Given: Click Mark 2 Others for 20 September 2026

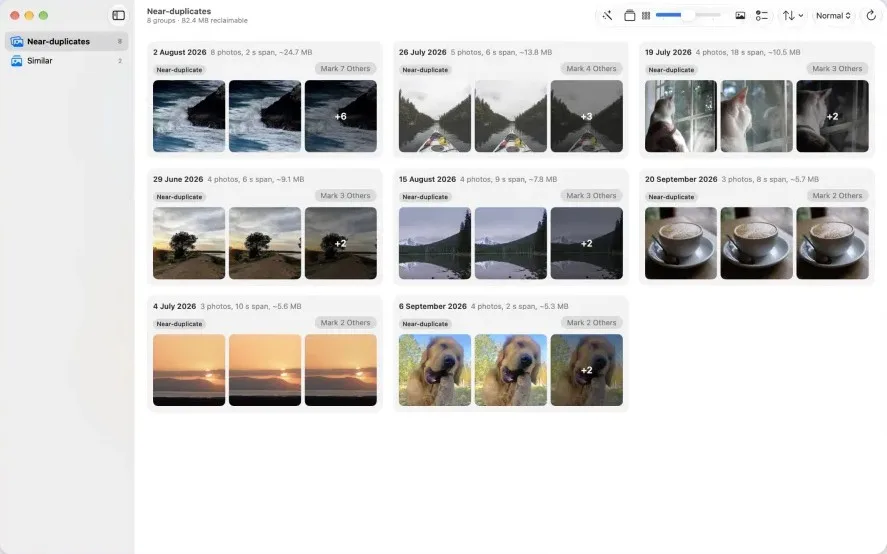Looking at the screenshot, I should click(x=837, y=196).
